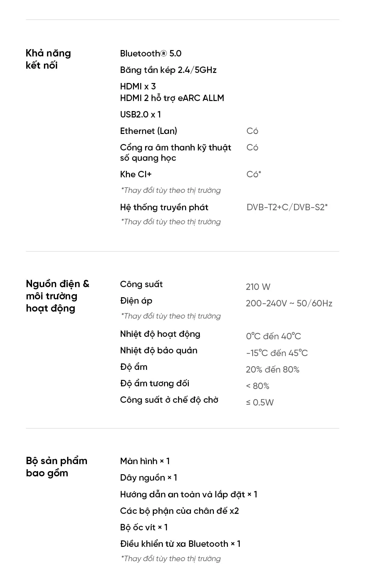Select the '-15°C đến 45°C' storage value
366x588 pixels.
click(277, 353)
